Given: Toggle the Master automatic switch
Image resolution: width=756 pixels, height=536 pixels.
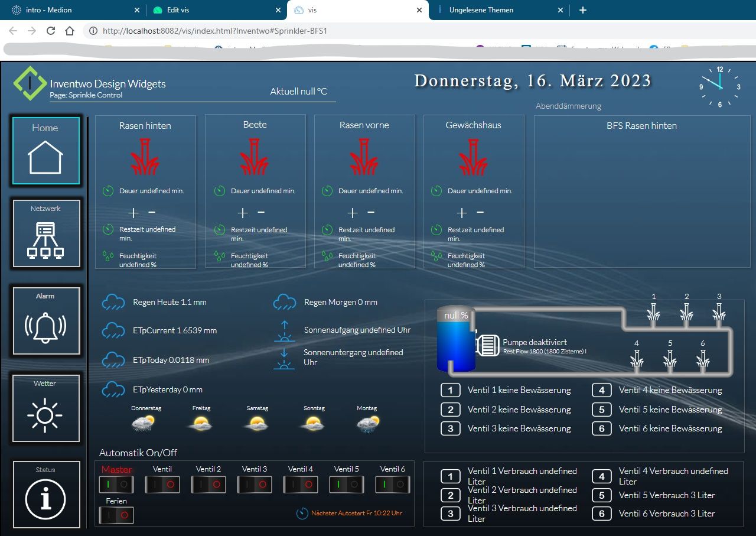Looking at the screenshot, I should (x=116, y=485).
